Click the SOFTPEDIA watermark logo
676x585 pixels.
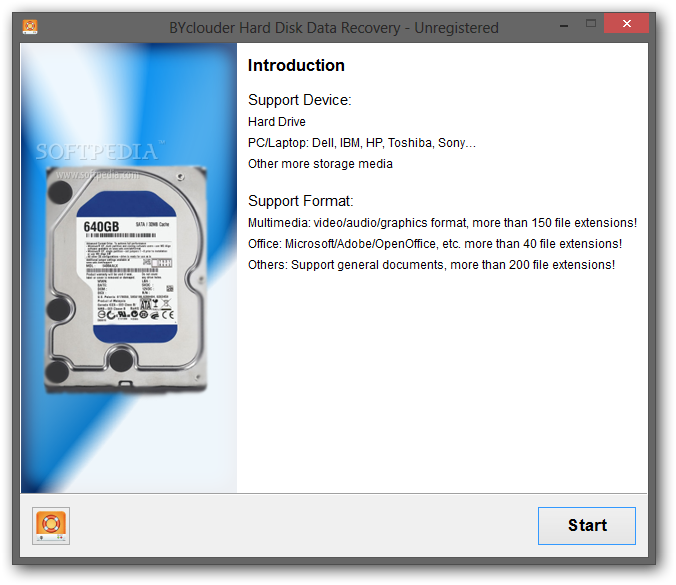tap(99, 151)
